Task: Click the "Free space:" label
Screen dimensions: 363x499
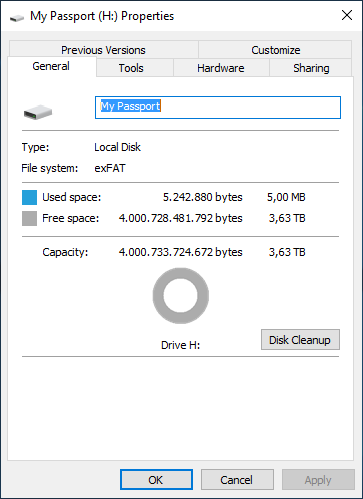Action: (70, 218)
